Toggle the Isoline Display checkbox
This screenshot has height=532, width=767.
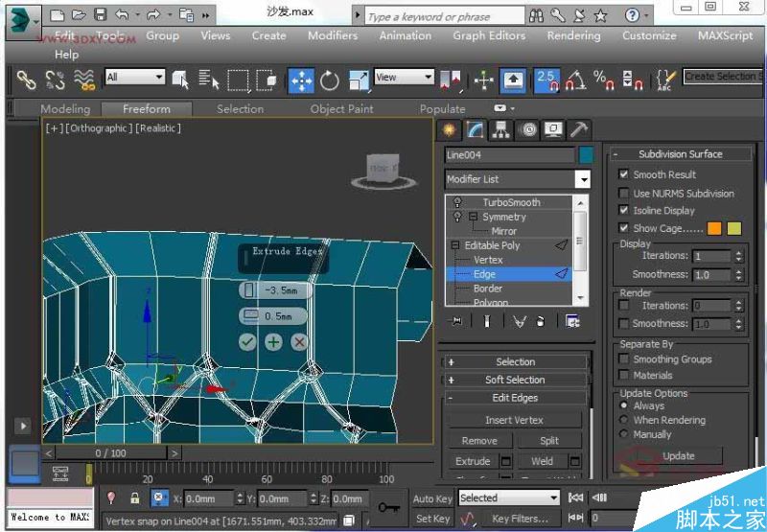[624, 210]
